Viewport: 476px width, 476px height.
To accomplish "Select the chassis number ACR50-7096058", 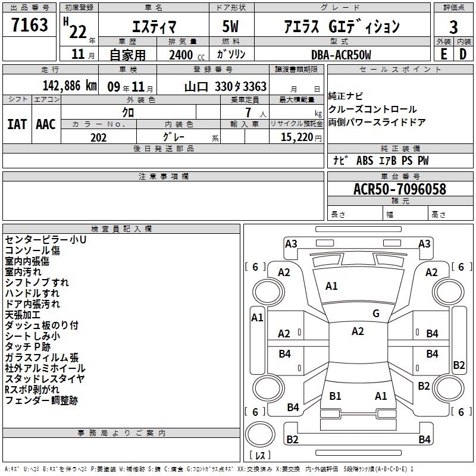I will [x=400, y=189].
